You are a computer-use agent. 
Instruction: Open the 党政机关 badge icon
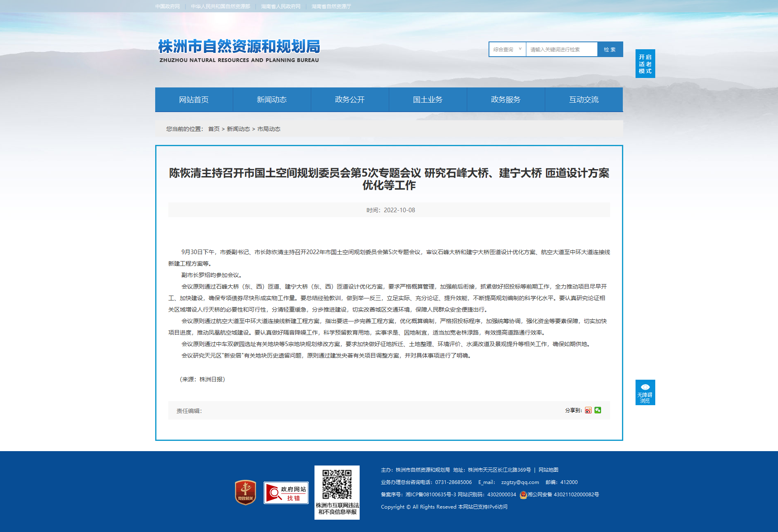pyautogui.click(x=246, y=492)
